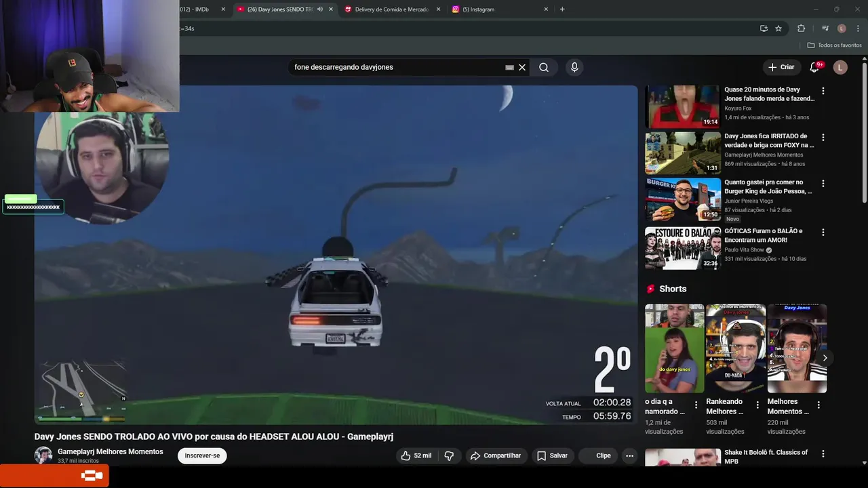Image resolution: width=868 pixels, height=488 pixels.
Task: Click the YouTube search magnifier button
Action: [x=544, y=67]
